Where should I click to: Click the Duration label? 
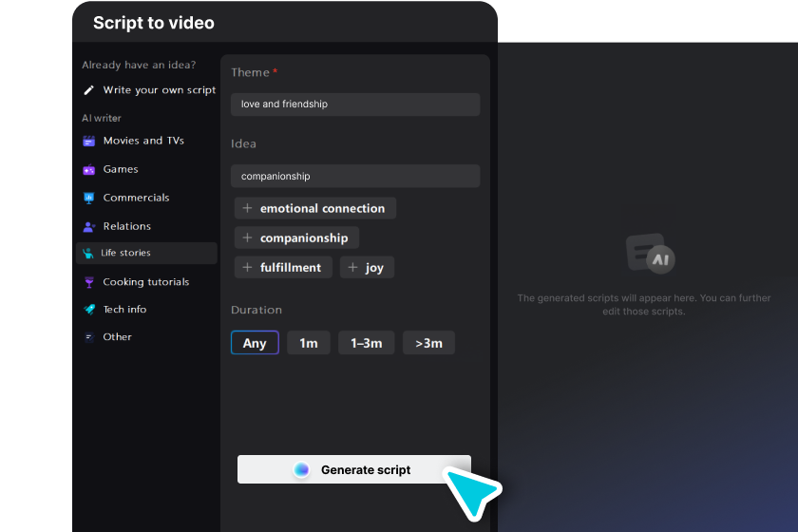point(256,310)
